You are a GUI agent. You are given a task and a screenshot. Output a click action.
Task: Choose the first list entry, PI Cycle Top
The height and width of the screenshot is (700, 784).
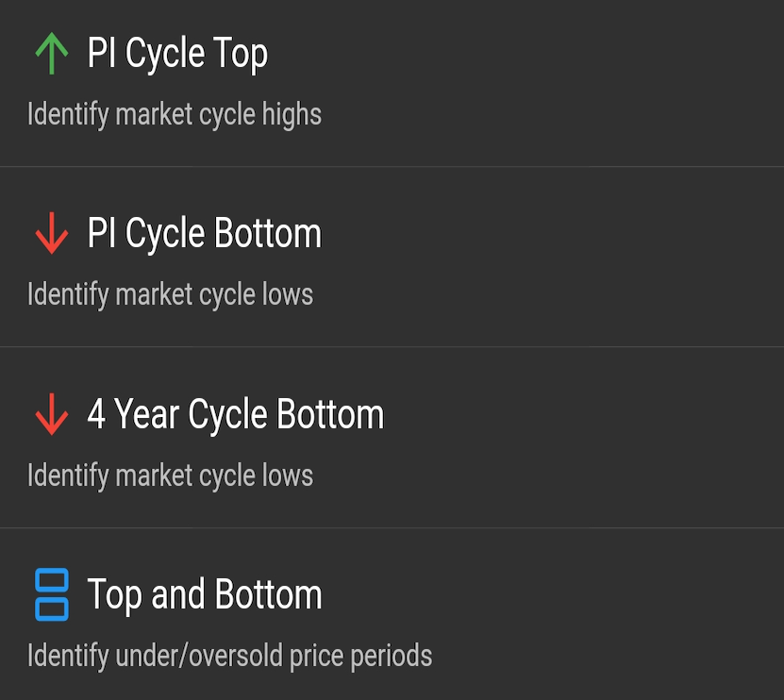coord(392,83)
